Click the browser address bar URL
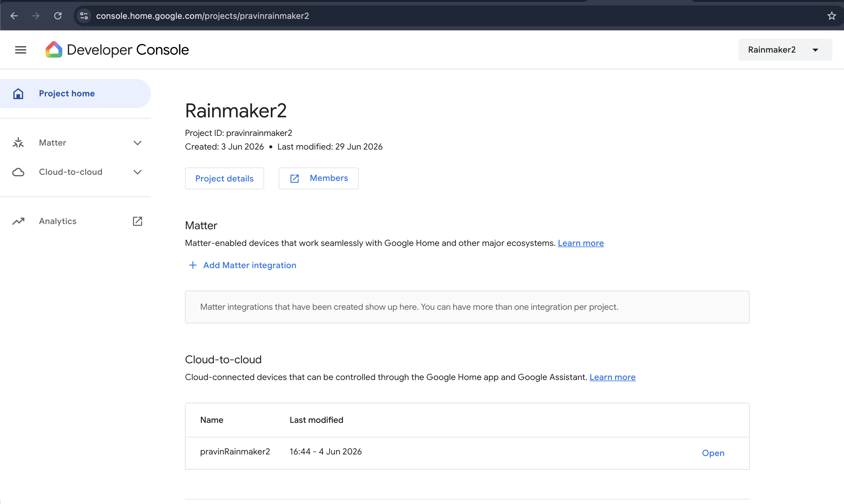The image size is (844, 504). (203, 16)
